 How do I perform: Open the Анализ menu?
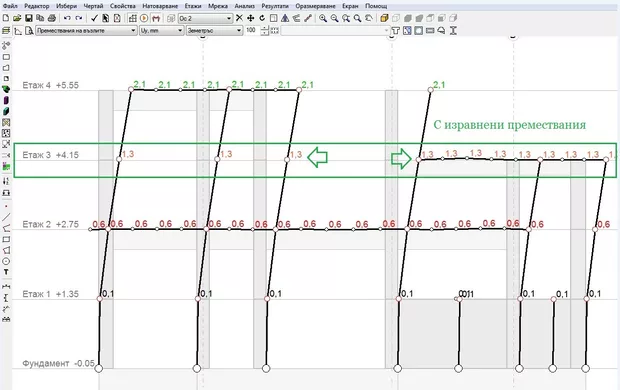coord(245,6)
